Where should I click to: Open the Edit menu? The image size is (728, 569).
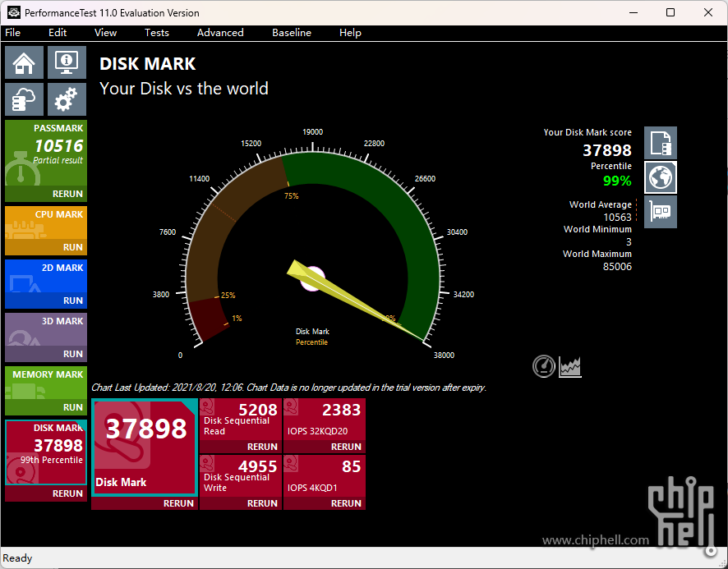(58, 33)
